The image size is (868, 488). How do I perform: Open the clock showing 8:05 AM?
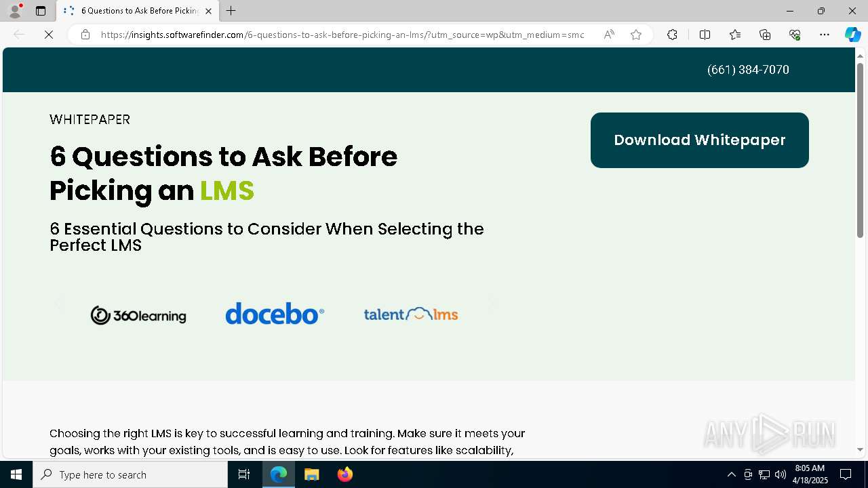point(810,474)
